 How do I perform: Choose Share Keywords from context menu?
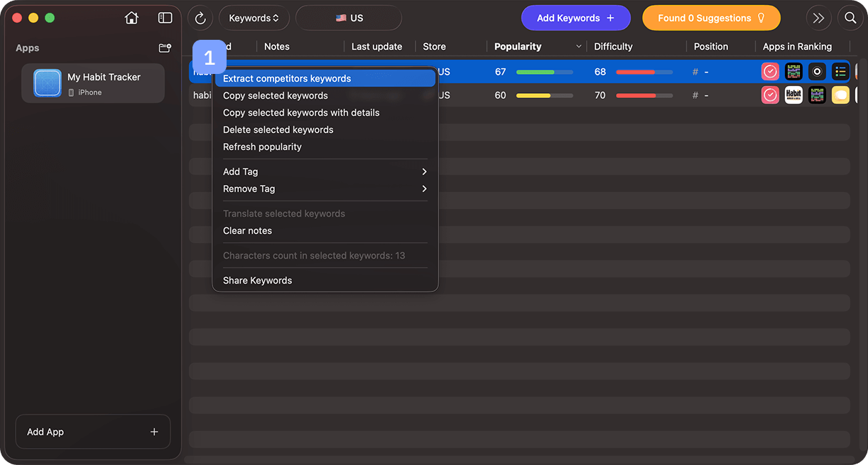pyautogui.click(x=257, y=280)
